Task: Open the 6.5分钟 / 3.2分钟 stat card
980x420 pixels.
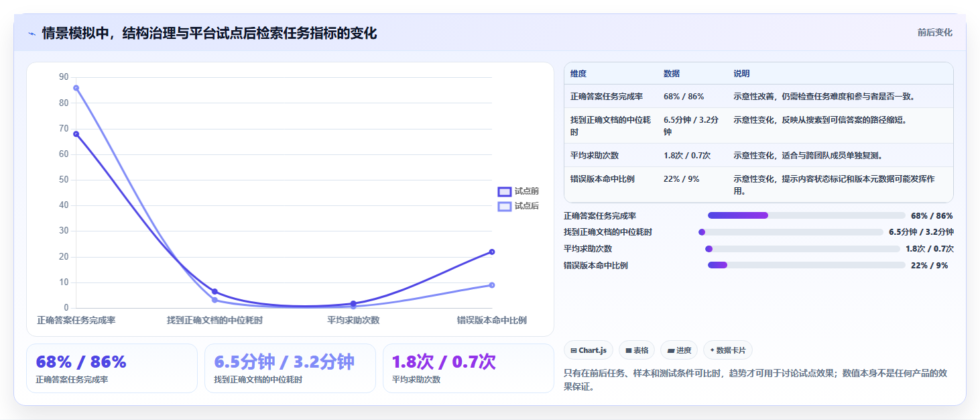Action: coord(290,368)
